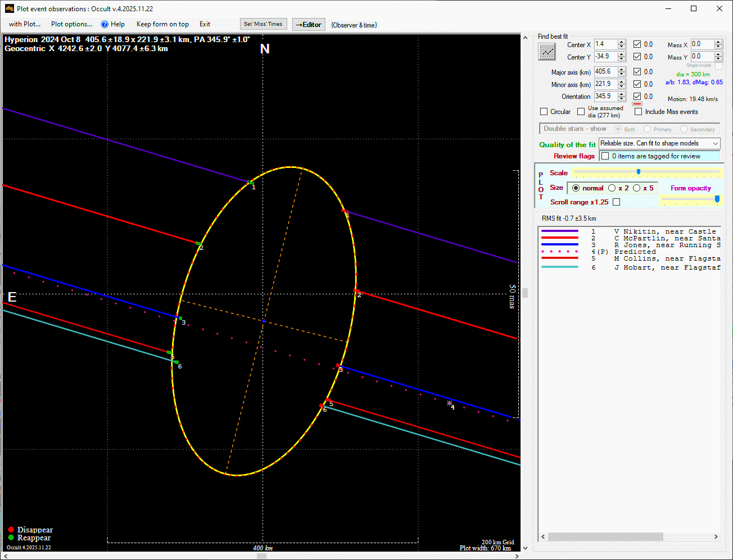Adjust the Form opacity slider
This screenshot has width=733, height=560.
click(x=717, y=199)
